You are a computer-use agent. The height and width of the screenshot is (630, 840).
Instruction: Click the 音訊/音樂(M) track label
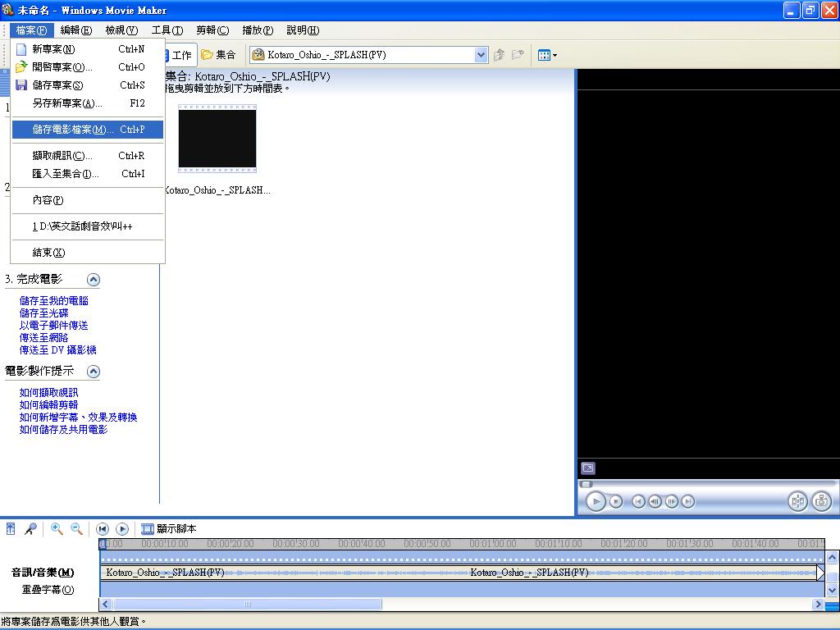pyautogui.click(x=43, y=573)
